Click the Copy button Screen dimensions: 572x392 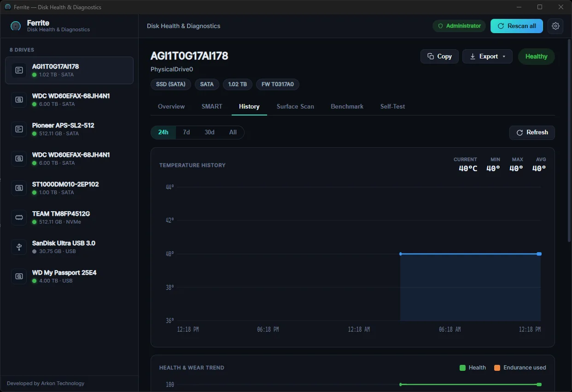pos(439,56)
